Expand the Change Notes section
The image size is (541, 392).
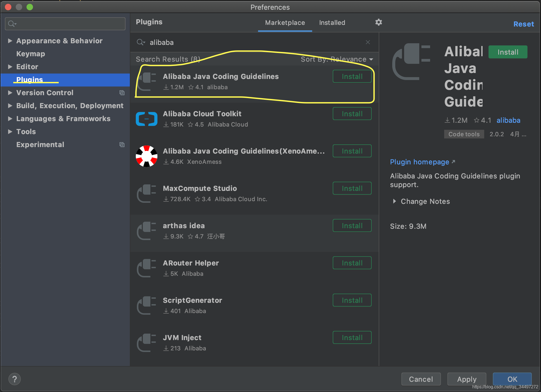click(394, 201)
